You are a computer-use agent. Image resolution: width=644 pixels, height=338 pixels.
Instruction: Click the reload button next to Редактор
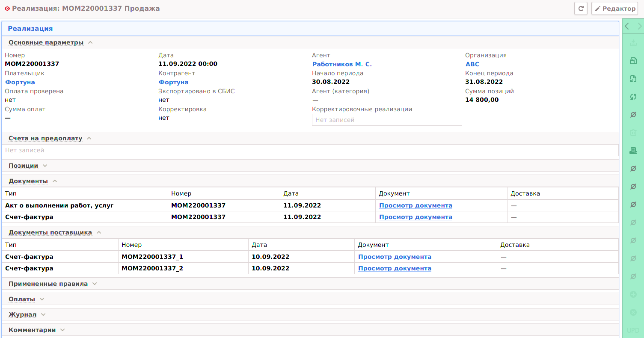581,9
